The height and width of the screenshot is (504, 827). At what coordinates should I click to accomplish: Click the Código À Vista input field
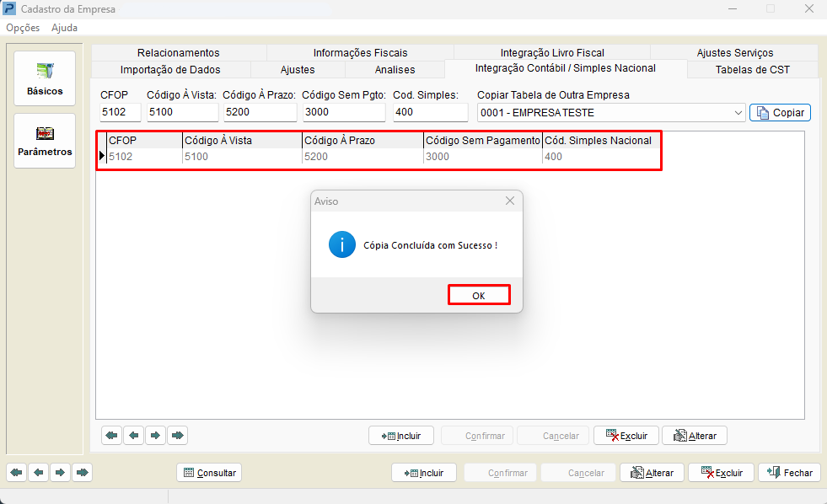click(182, 112)
